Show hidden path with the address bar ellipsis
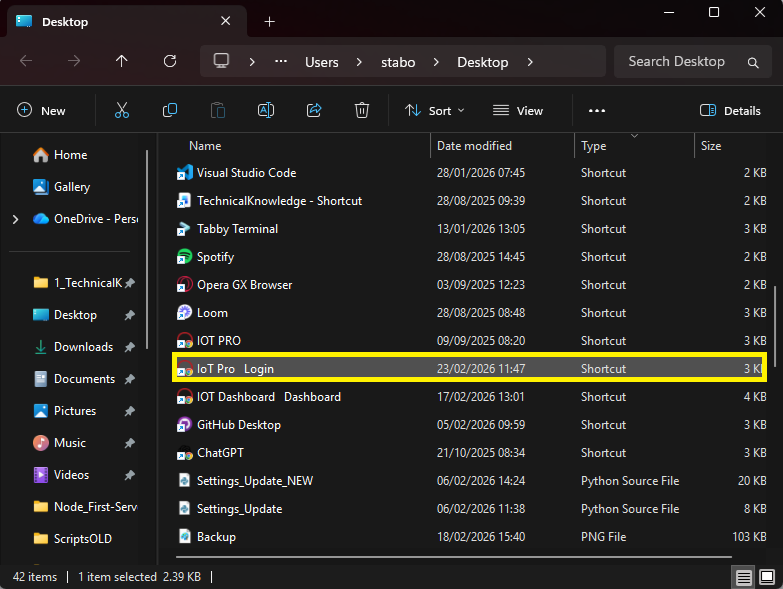This screenshot has width=783, height=589. (281, 61)
